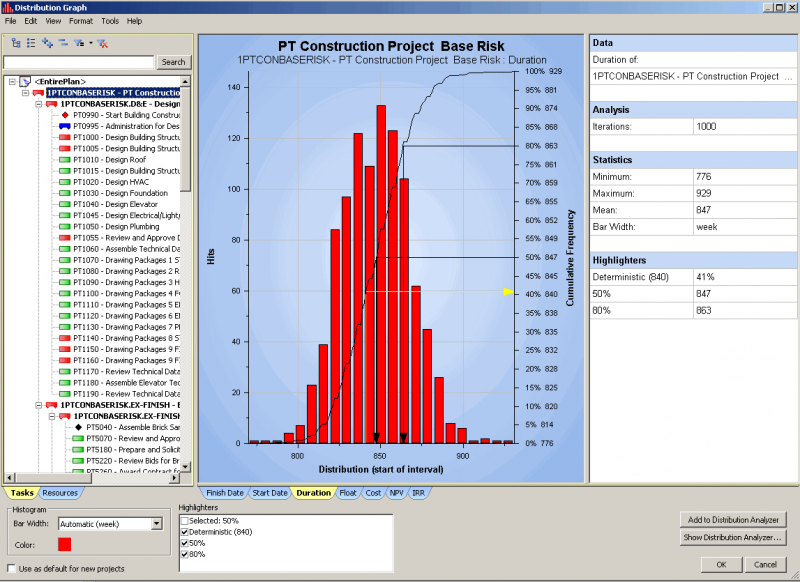Click the green bar icon of PT5070
Viewport: 800px width, 582px height.
(78, 439)
